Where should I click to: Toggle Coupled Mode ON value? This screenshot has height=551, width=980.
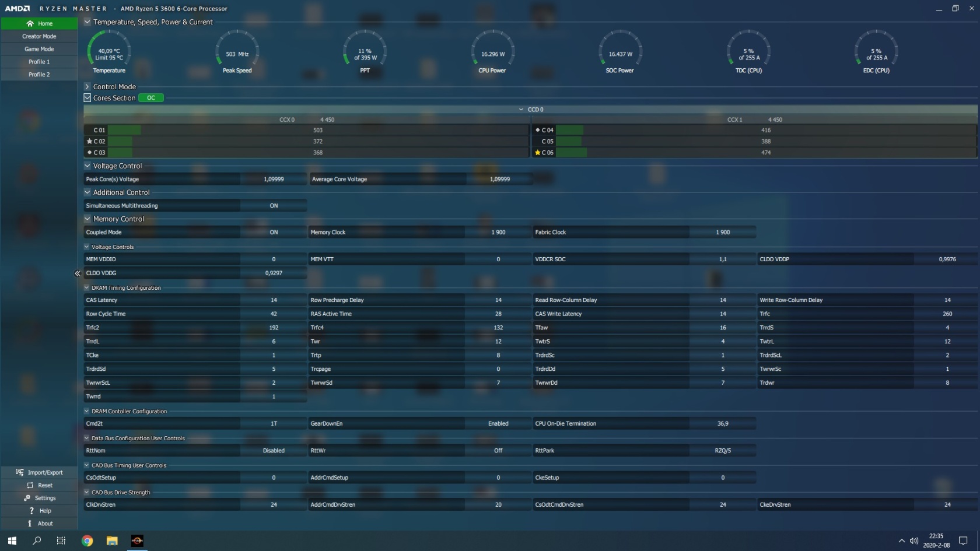point(274,232)
